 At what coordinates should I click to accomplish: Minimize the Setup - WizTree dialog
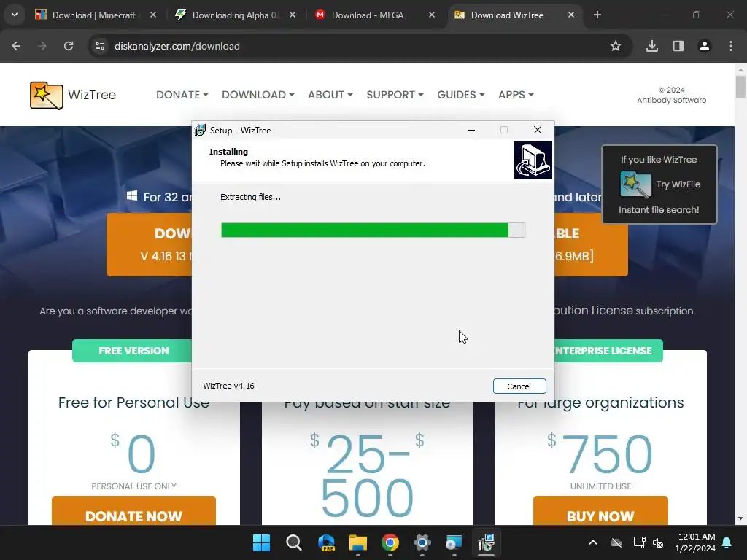[x=471, y=130]
